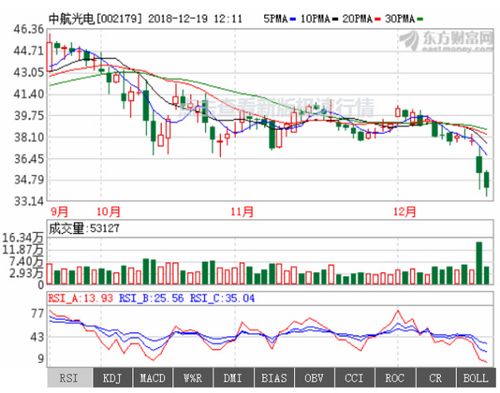
Task: Open the BOLL indicator tab
Action: point(476,378)
